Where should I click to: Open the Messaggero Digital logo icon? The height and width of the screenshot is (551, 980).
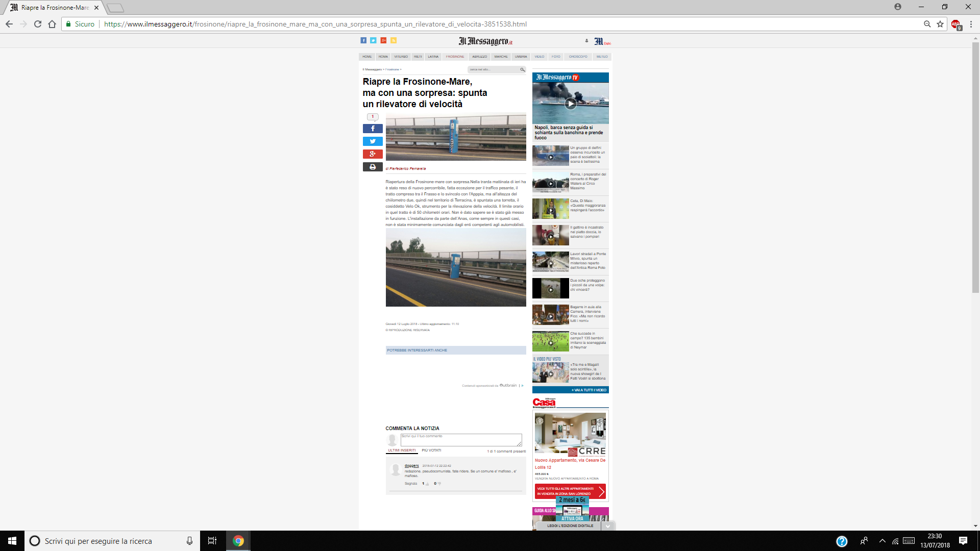pyautogui.click(x=602, y=41)
